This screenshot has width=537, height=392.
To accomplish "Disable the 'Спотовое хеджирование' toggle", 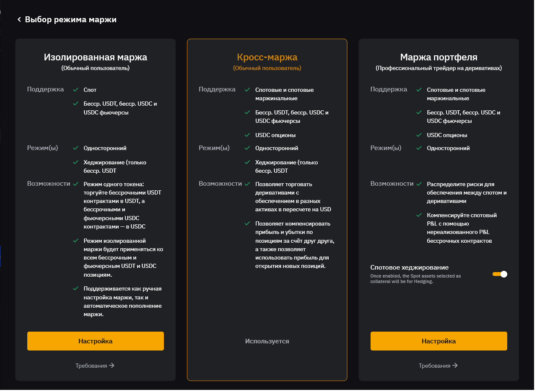I will coord(500,274).
